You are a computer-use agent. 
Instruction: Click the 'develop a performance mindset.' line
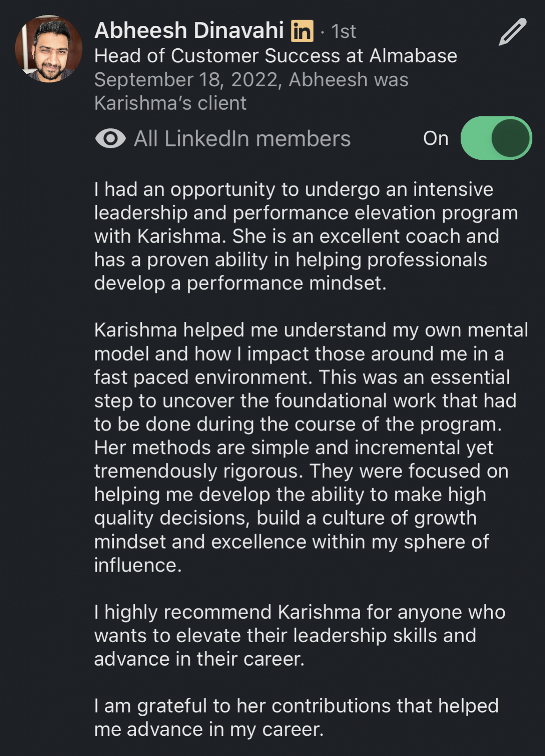pos(240,283)
